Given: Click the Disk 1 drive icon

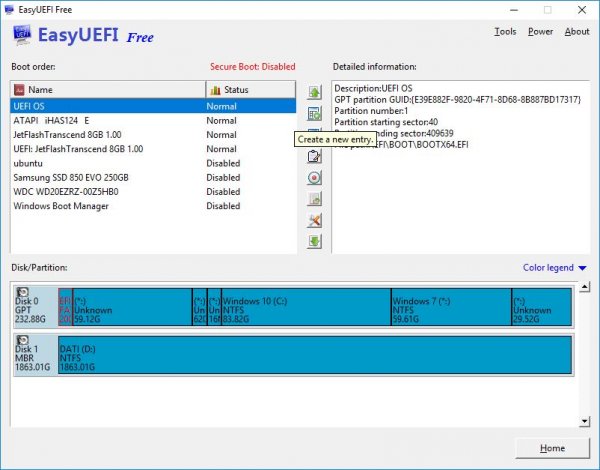Looking at the screenshot, I should tap(23, 340).
